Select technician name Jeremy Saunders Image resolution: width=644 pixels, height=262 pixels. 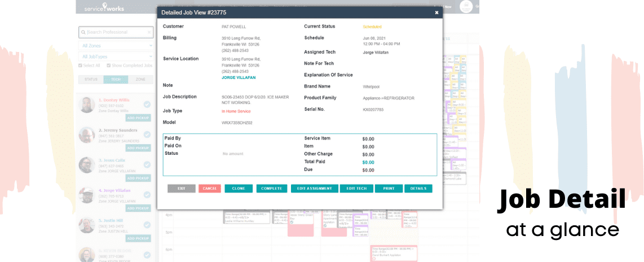coord(118,130)
